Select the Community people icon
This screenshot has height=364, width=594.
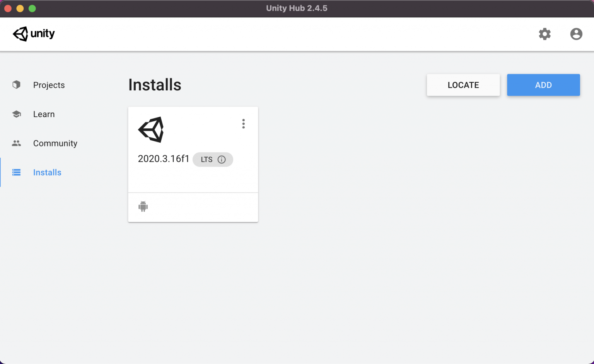[x=16, y=143]
